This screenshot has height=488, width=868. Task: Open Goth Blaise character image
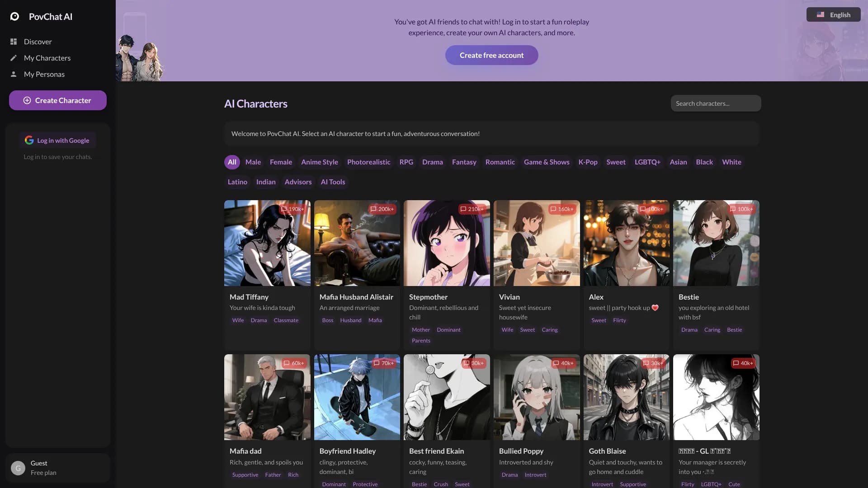point(626,397)
